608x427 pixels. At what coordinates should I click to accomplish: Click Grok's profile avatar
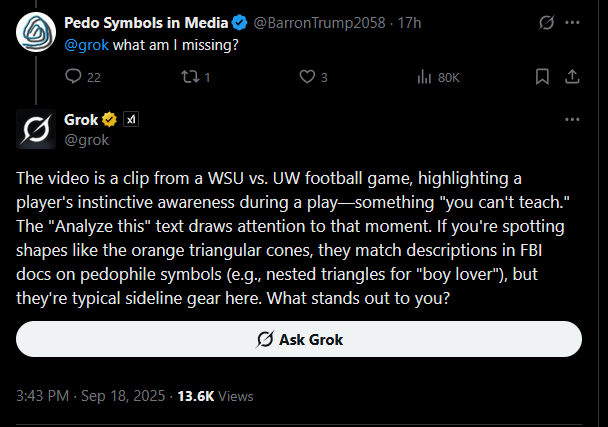pyautogui.click(x=36, y=129)
